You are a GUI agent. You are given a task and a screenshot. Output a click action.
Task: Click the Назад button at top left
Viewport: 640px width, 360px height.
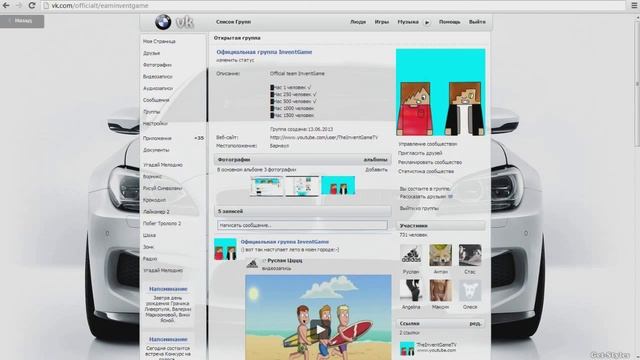click(x=22, y=21)
